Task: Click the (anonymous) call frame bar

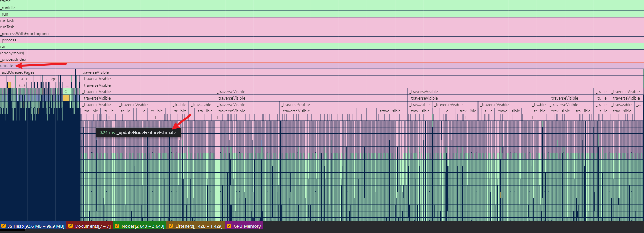Action: click(322, 53)
